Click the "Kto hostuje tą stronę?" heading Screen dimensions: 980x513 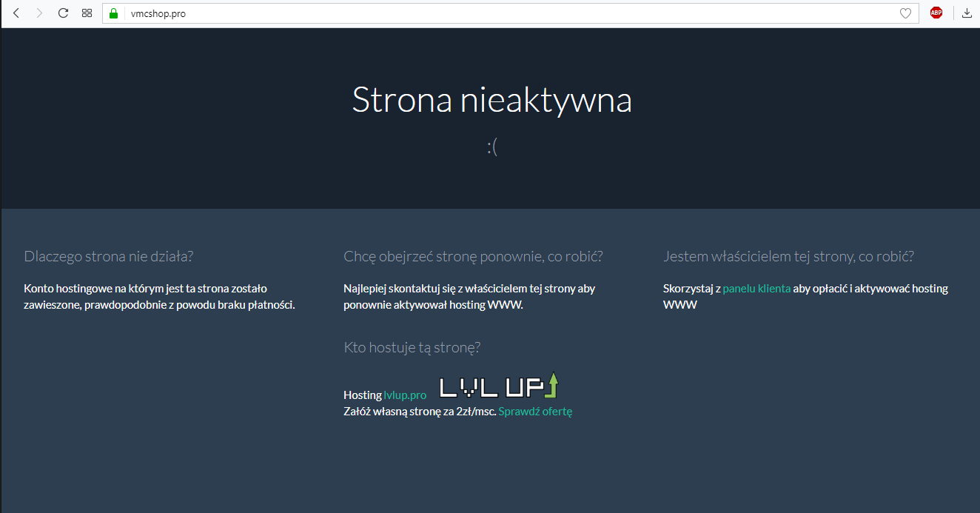click(x=412, y=348)
